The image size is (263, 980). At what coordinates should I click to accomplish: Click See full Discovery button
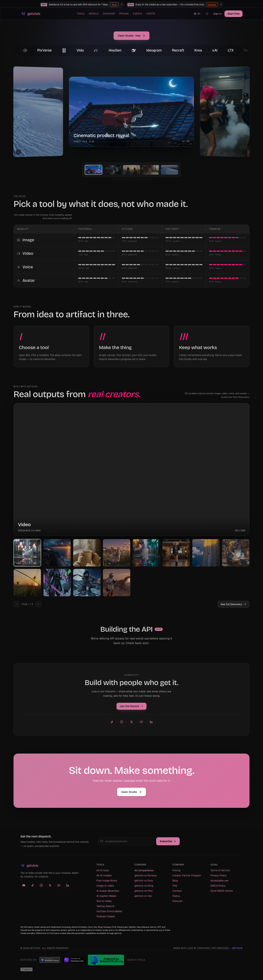click(233, 604)
